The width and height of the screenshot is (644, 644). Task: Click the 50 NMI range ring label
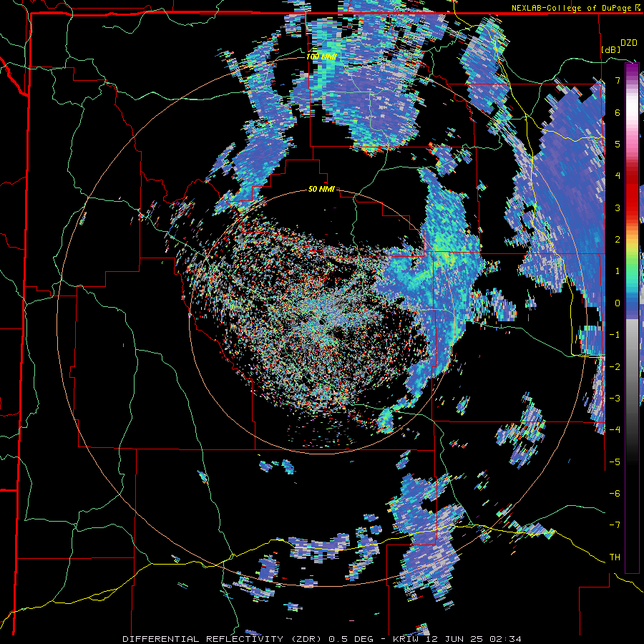[321, 190]
